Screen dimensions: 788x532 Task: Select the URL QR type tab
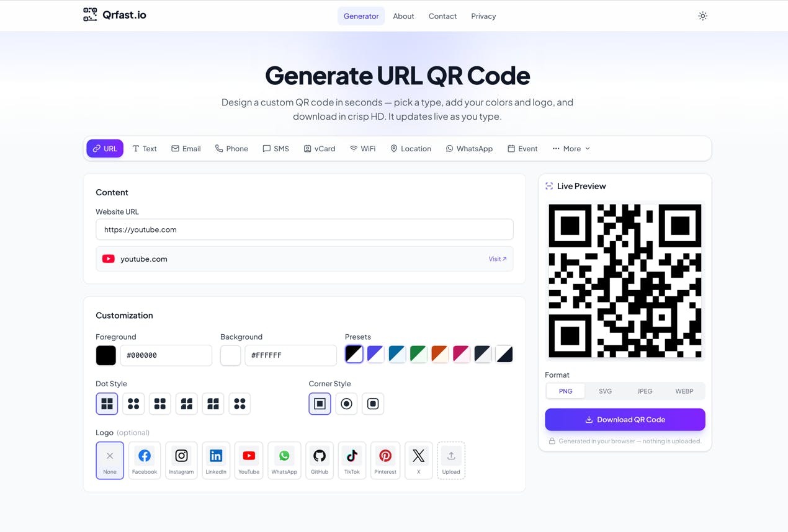tap(105, 149)
